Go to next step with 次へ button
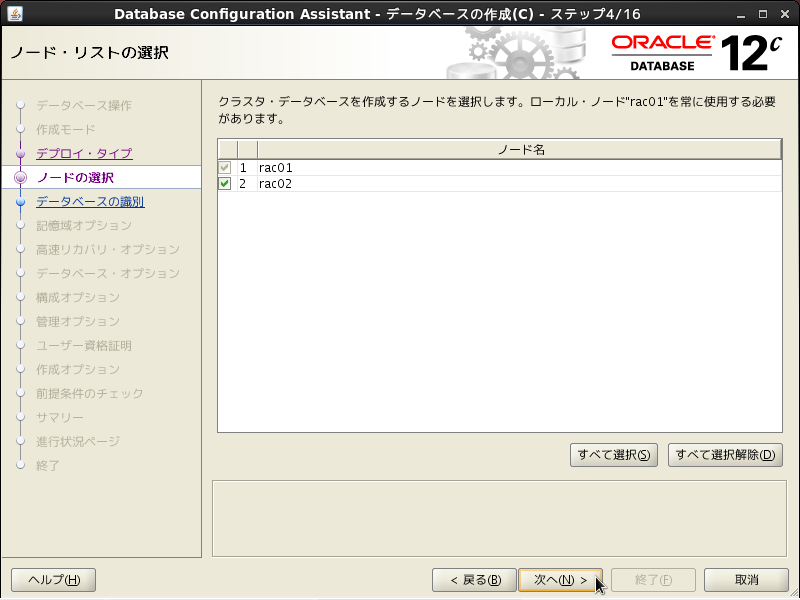The image size is (800, 600). [x=560, y=580]
